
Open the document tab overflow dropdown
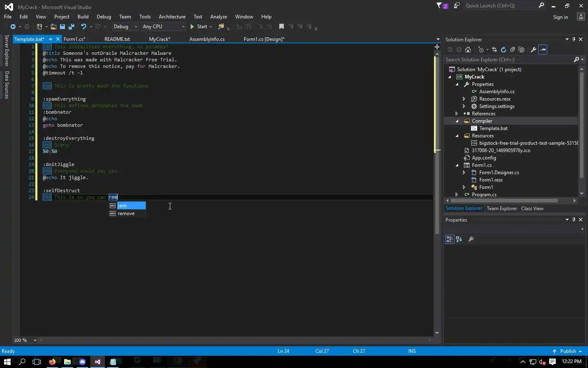438,40
